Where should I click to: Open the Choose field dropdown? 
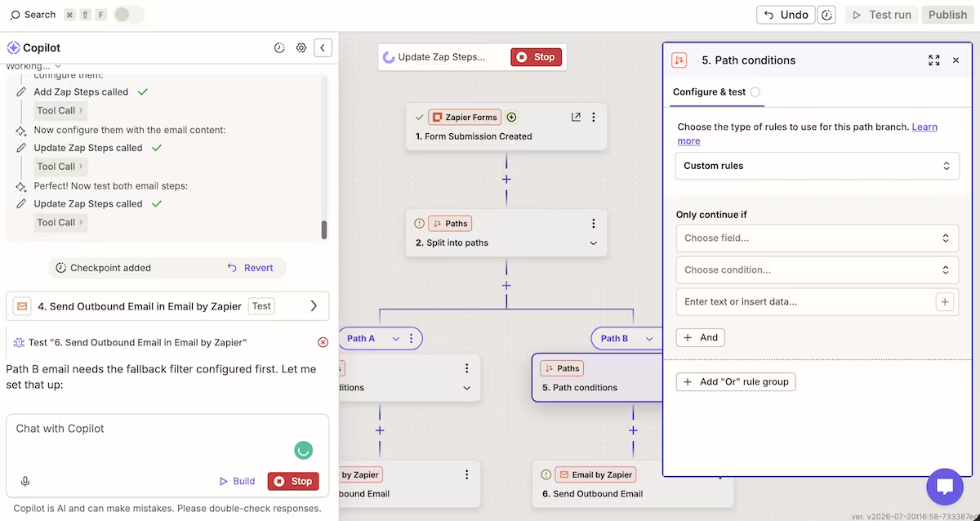tap(817, 238)
